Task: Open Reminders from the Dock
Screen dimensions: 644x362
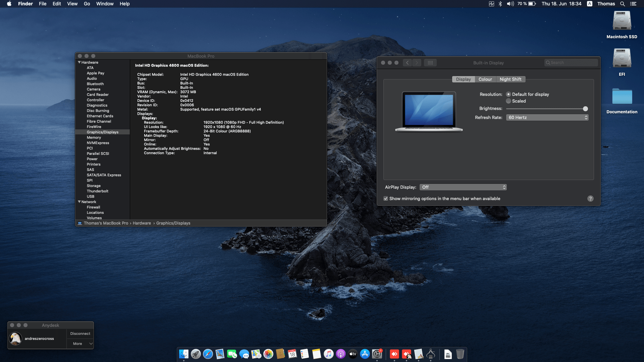Action: 305,354
